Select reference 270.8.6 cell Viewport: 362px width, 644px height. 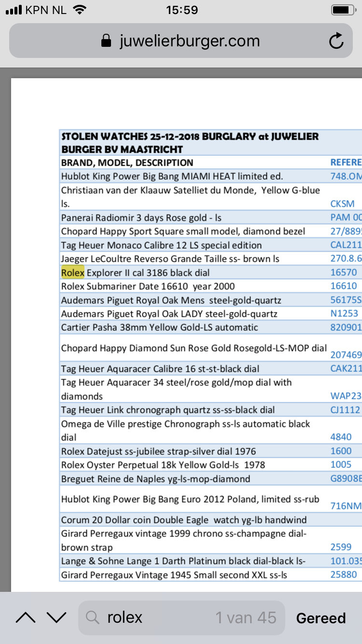click(346, 259)
